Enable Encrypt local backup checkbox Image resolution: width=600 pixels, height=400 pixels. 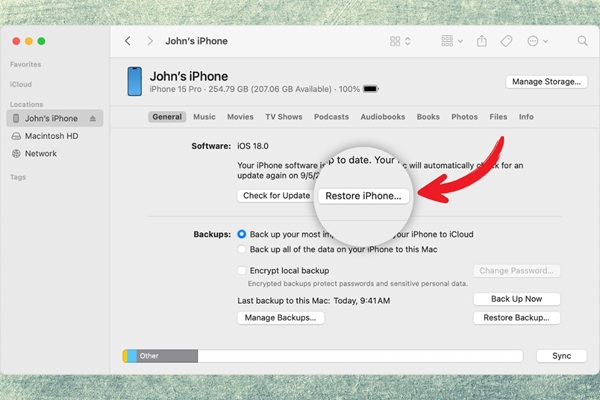(x=241, y=270)
